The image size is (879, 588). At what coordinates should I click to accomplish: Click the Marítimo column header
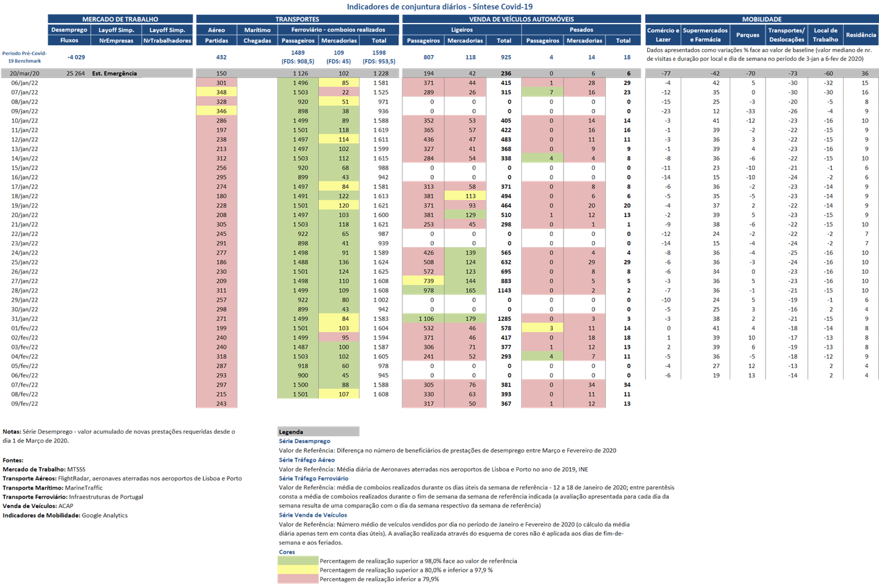point(257,30)
